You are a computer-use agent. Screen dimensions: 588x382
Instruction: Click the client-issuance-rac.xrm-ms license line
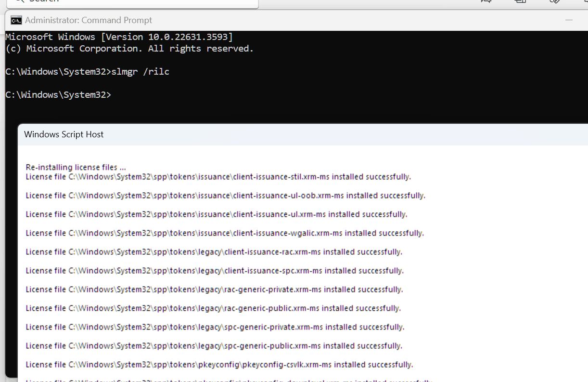(x=214, y=252)
